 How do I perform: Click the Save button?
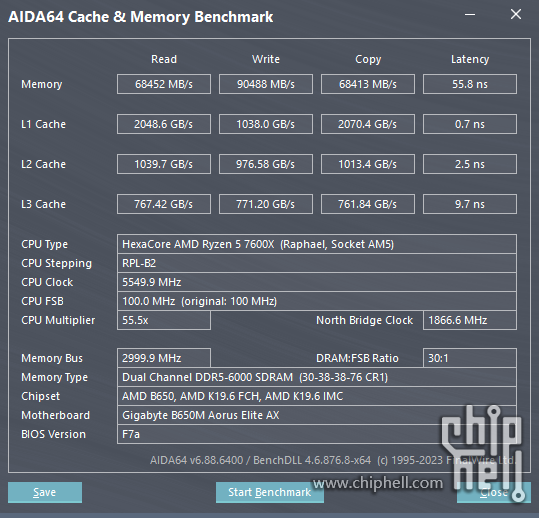(45, 492)
